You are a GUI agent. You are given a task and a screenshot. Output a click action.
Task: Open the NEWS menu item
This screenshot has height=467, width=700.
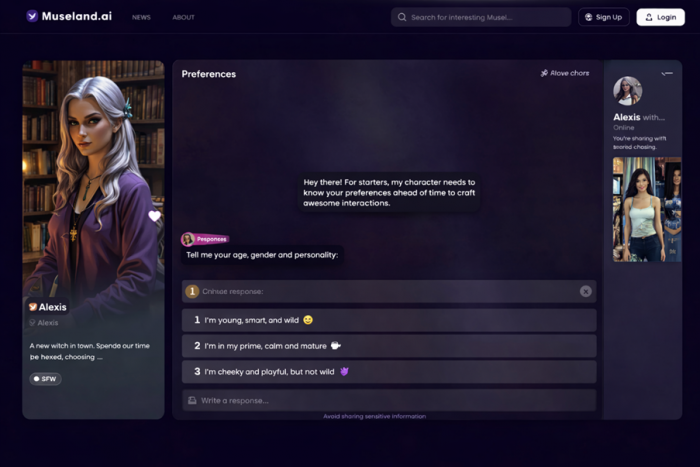pyautogui.click(x=141, y=17)
